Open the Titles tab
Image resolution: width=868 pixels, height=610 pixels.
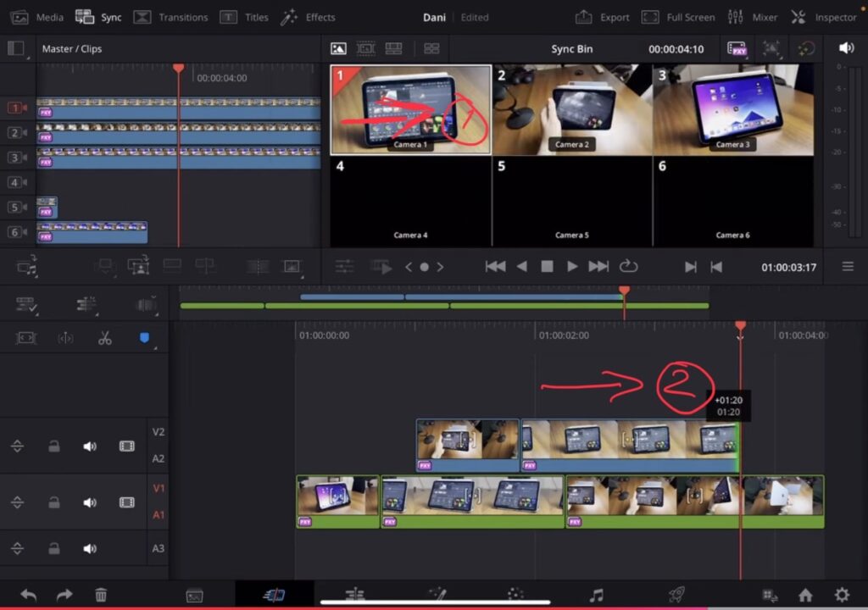click(256, 17)
